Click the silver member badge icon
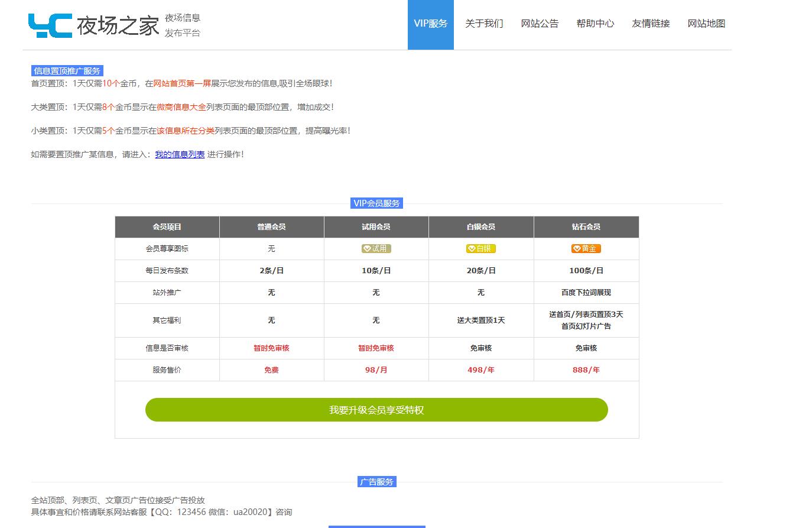The height and width of the screenshot is (528, 812). click(x=480, y=249)
